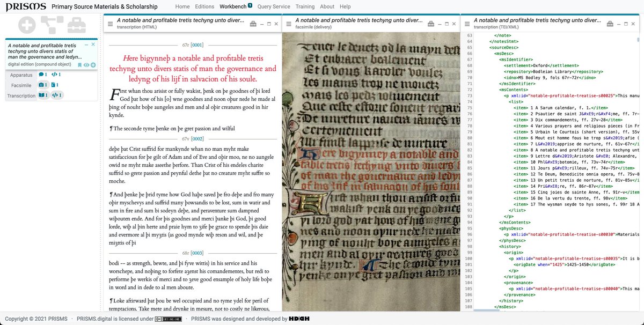Screen dimensions: 644x325
Task: Close the digital edition card
Action: (x=93, y=45)
